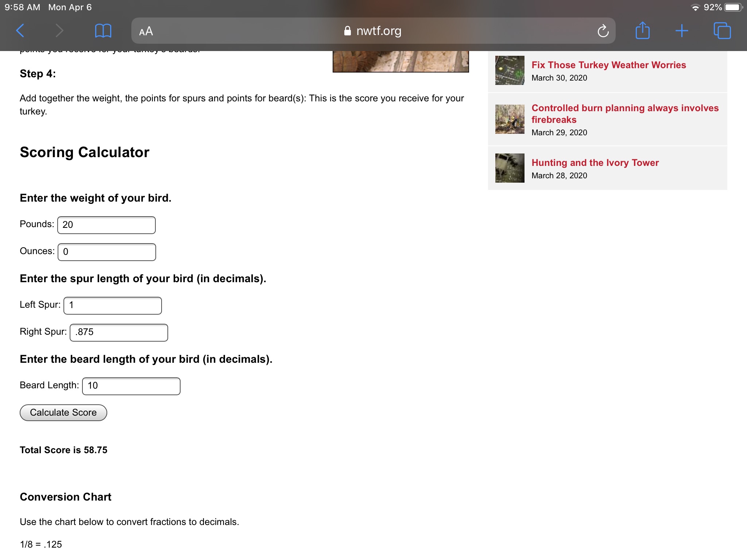Screen dimensions: 747x560
Task: Click the Calculate Score button
Action: (63, 413)
